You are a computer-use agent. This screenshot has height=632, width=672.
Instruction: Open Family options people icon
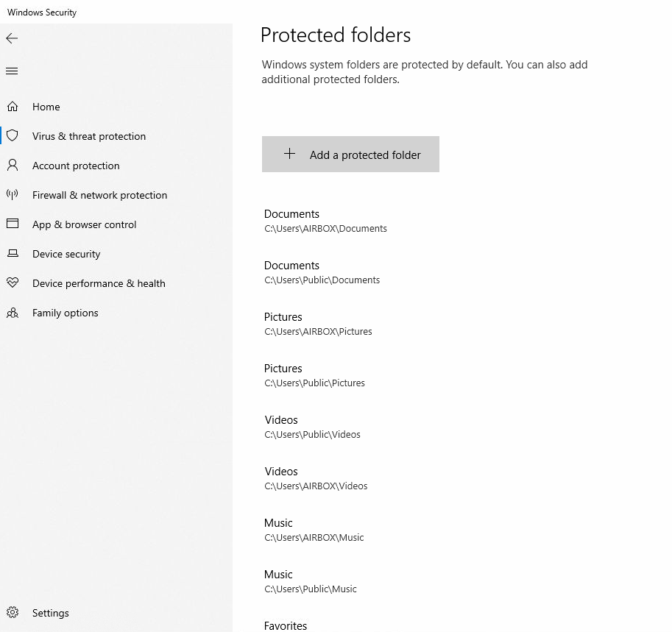13,313
